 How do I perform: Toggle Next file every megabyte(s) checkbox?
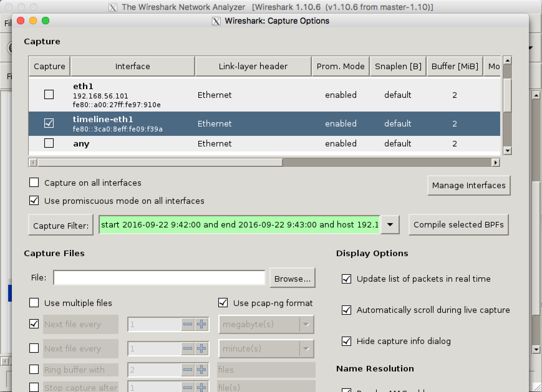pos(34,324)
